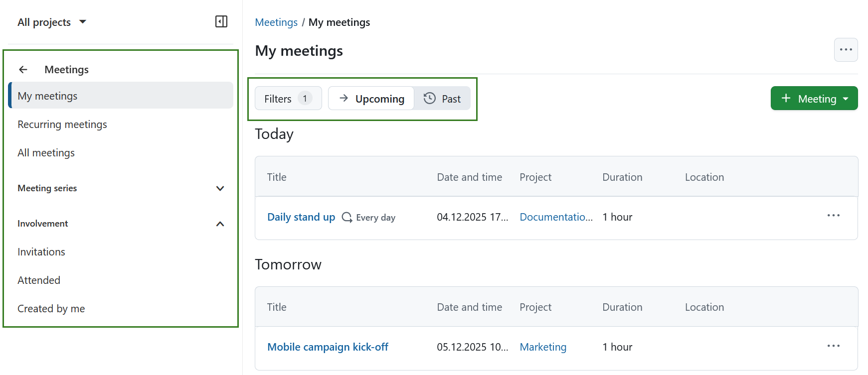This screenshot has height=375, width=868.
Task: Open the All projects dropdown
Action: tap(52, 22)
